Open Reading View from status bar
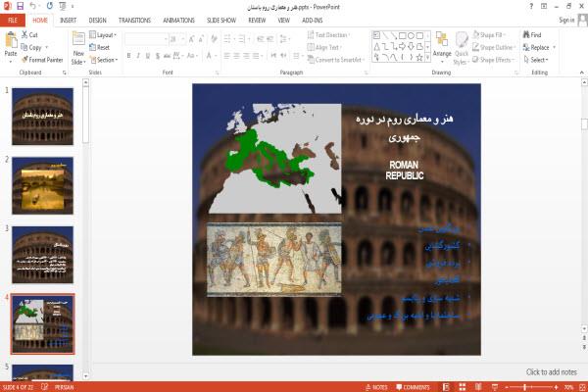This screenshot has height=392, width=588. click(478, 387)
